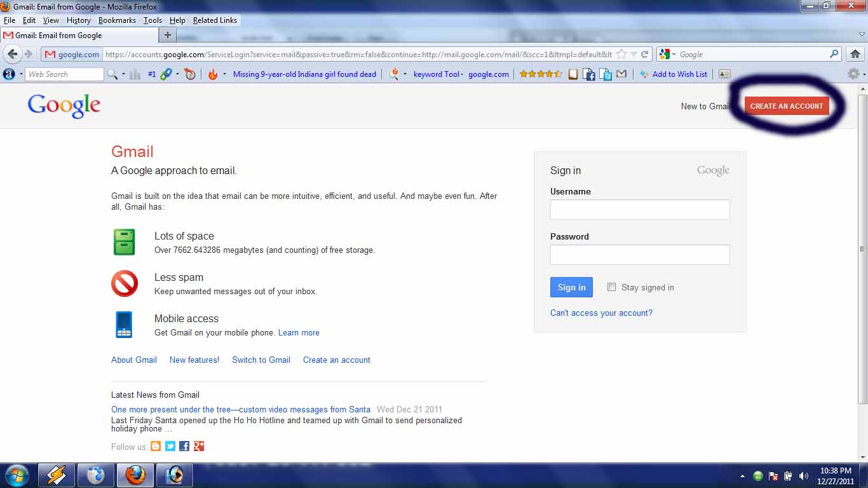Open the Windows Start menu orb
This screenshot has width=868, height=488.
click(x=17, y=475)
